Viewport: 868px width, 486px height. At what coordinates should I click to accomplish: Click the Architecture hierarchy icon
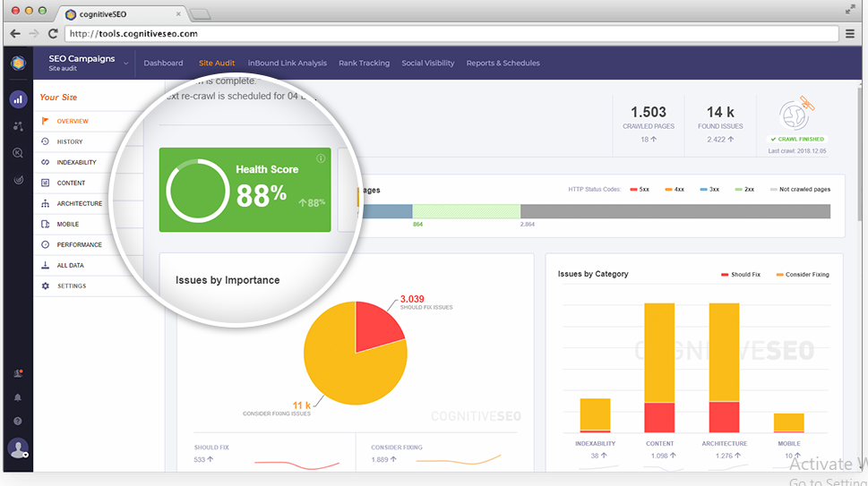coord(46,203)
